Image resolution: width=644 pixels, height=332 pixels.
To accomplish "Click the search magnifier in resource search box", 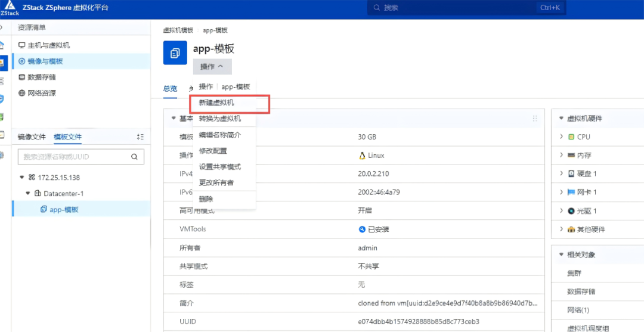I will click(134, 157).
